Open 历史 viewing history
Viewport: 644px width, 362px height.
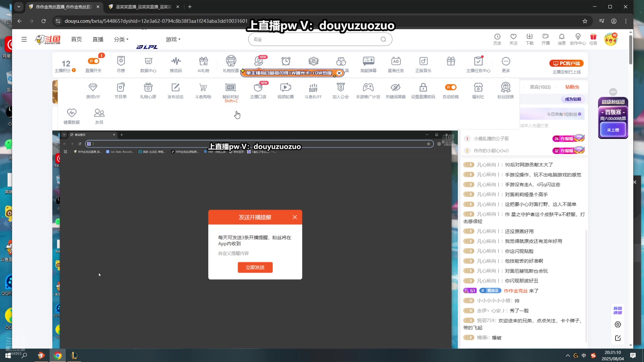coord(497,39)
